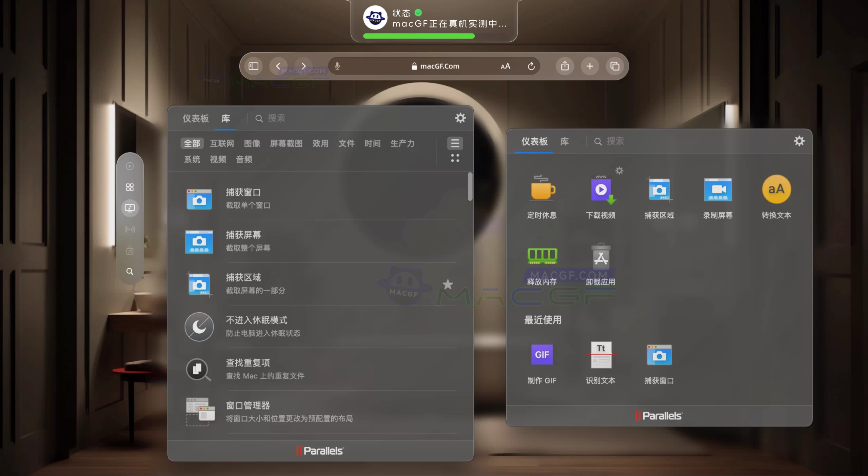
Task: Filter tools by 屏幕截图 category
Action: tap(287, 143)
